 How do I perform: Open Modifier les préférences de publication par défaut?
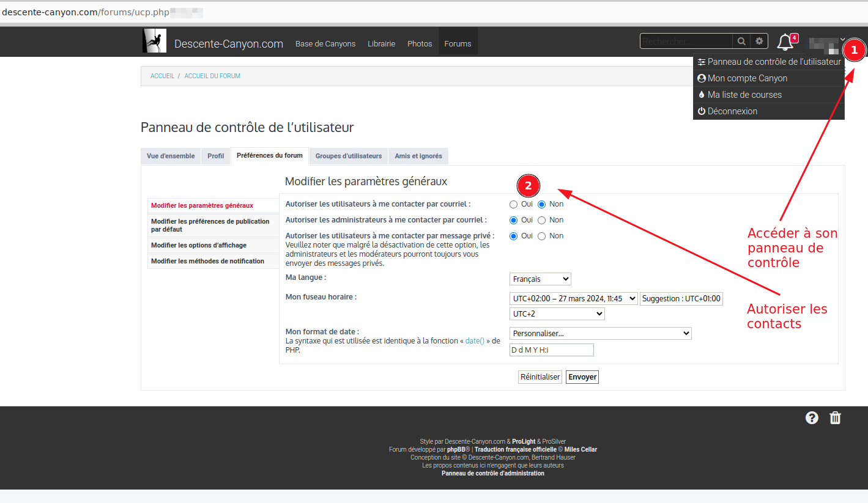click(213, 226)
